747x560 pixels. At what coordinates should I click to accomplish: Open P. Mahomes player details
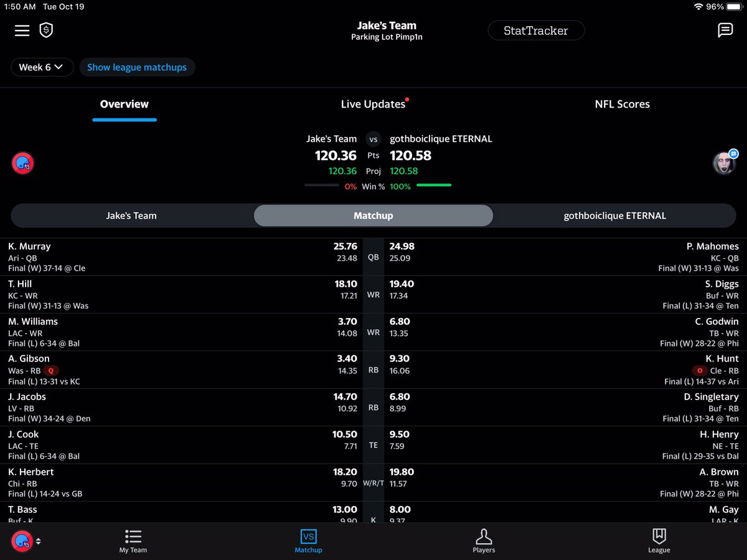[713, 246]
